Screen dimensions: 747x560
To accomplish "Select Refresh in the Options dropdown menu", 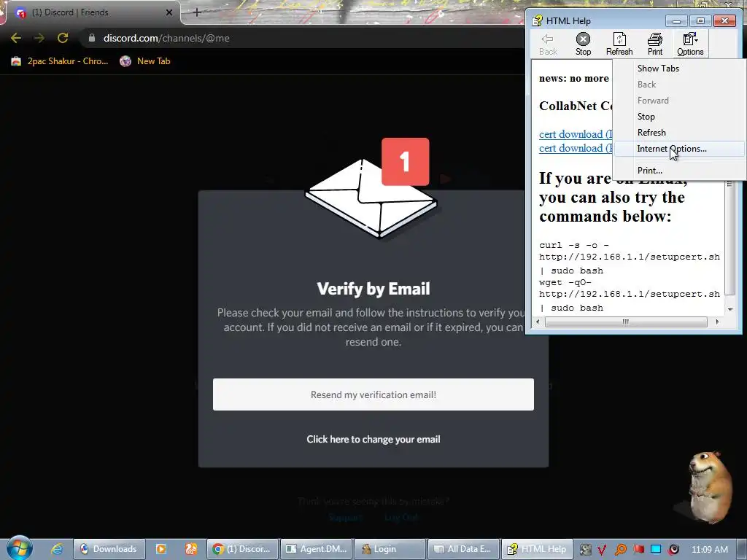I will 651,133.
